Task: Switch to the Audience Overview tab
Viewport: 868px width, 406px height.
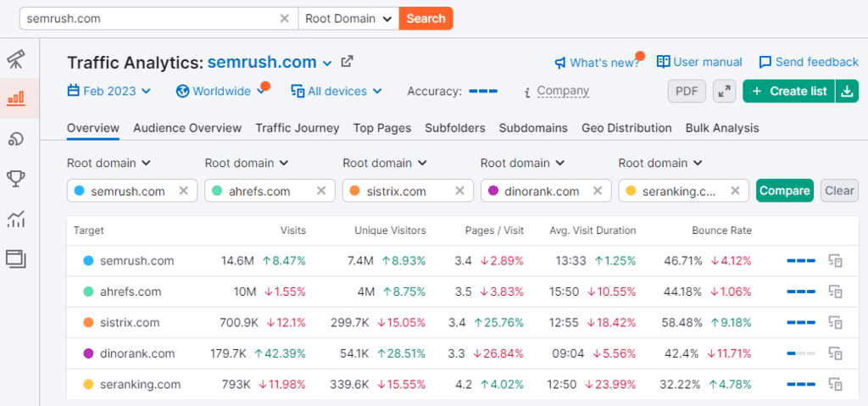Action: 187,128
